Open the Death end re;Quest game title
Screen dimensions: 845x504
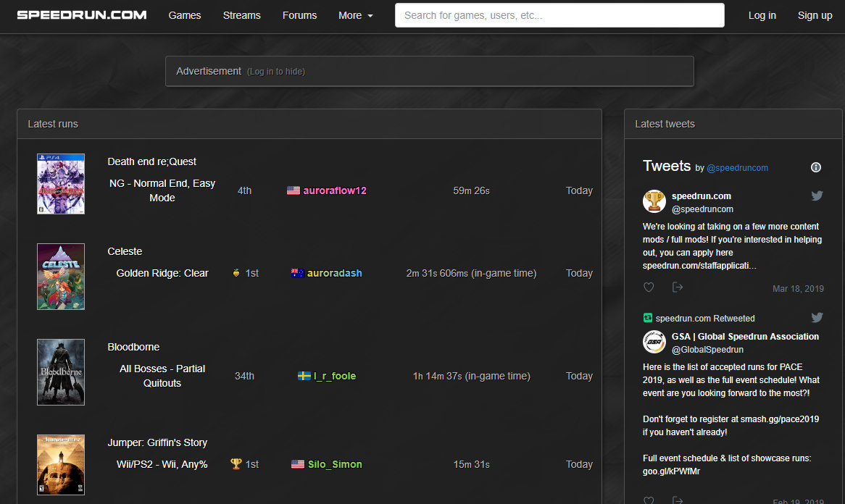(152, 161)
